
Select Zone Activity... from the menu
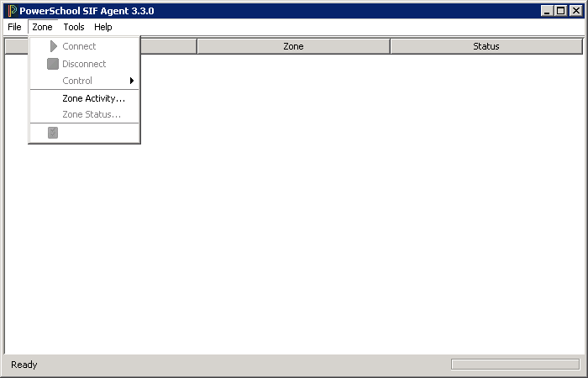pyautogui.click(x=93, y=98)
